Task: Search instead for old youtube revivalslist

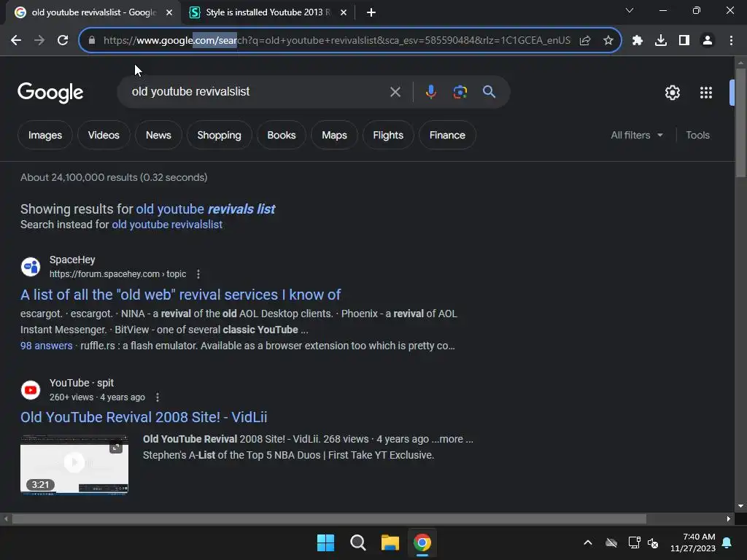Action: (167, 225)
